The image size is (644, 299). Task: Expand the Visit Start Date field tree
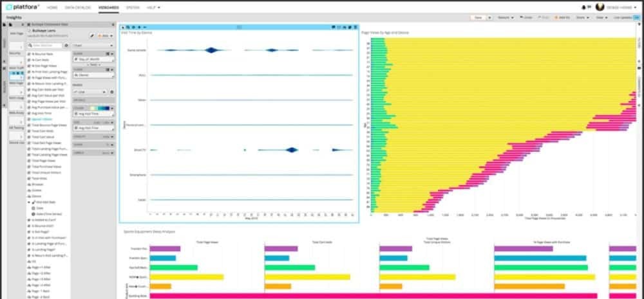(x=29, y=202)
